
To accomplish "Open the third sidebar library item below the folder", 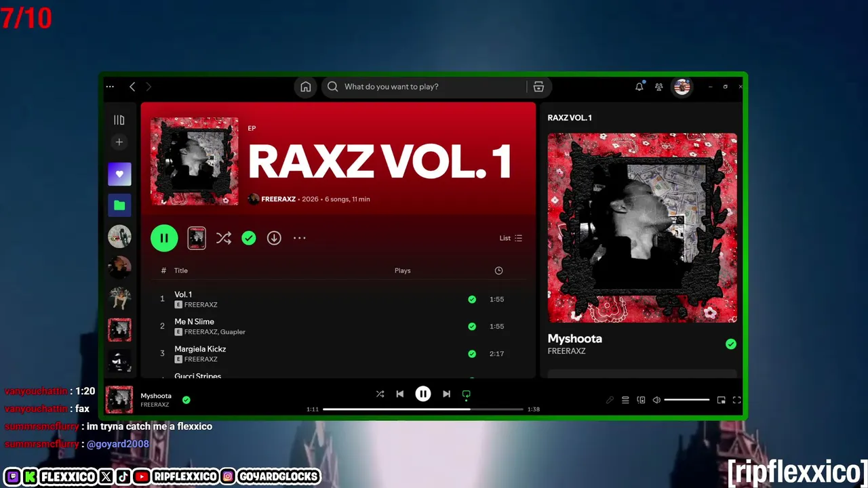I will [119, 298].
